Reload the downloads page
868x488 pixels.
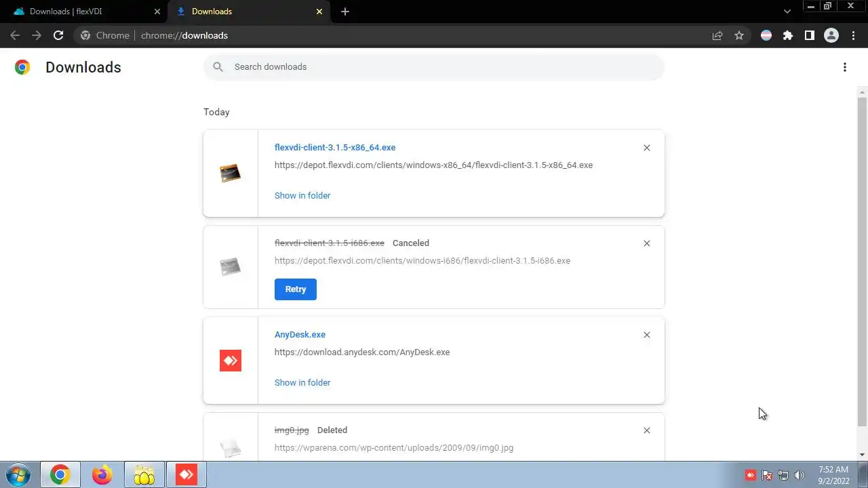[58, 35]
